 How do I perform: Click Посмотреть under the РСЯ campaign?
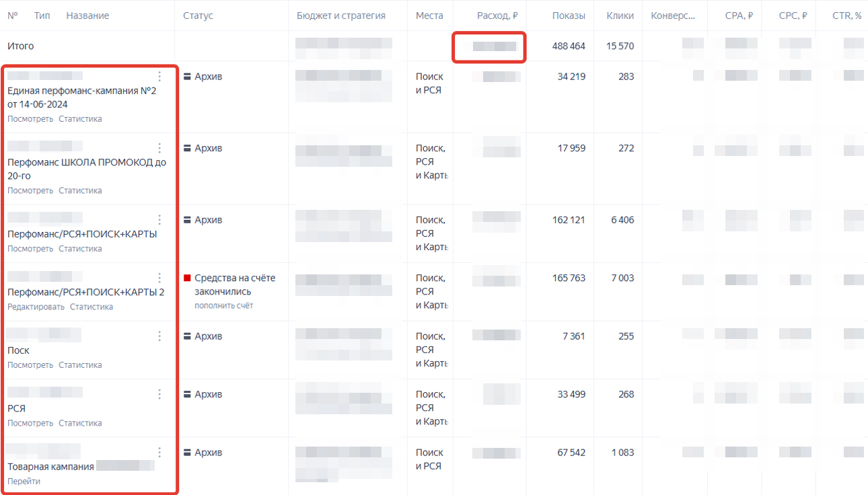point(30,423)
